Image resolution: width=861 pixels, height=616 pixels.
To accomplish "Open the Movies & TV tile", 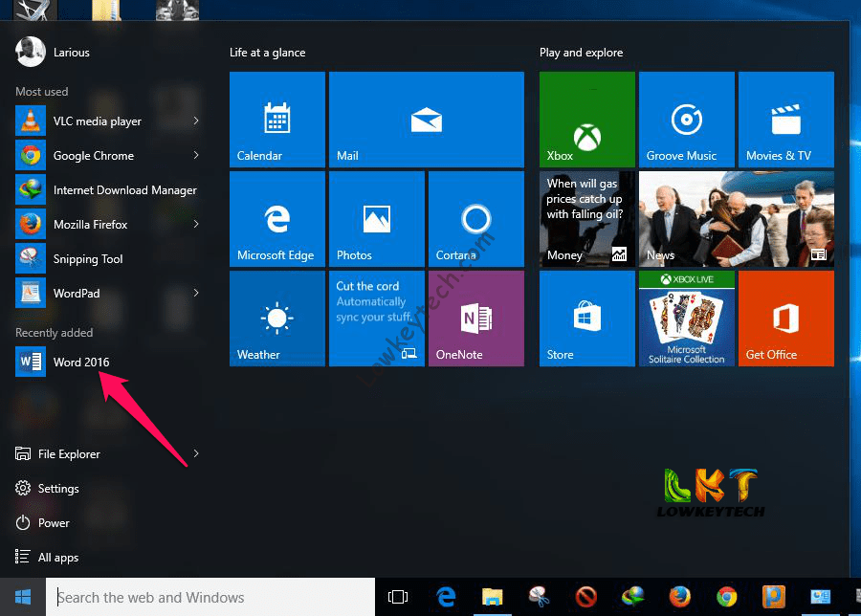I will coord(785,120).
